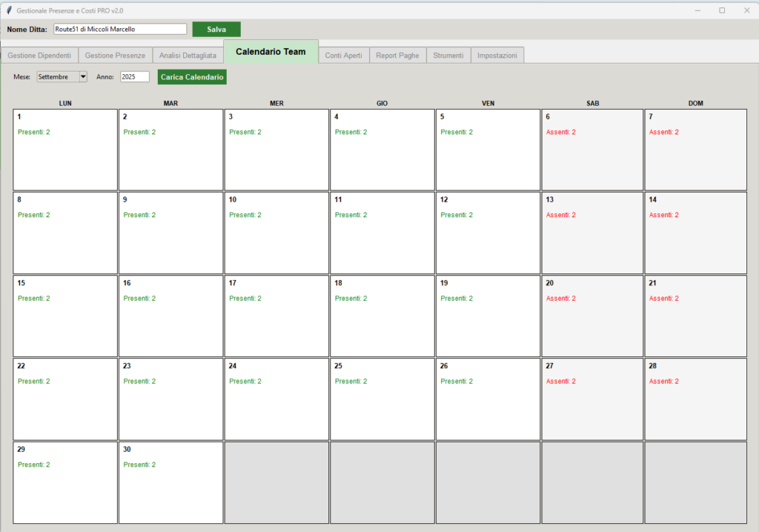This screenshot has height=532, width=759.
Task: Select the Conti Aperti tab
Action: pos(343,56)
